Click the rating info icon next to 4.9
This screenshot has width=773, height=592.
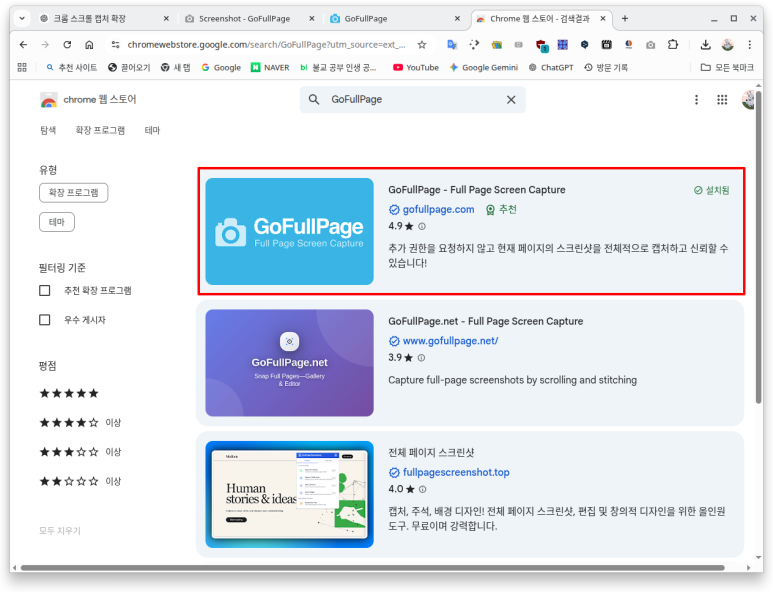click(422, 226)
